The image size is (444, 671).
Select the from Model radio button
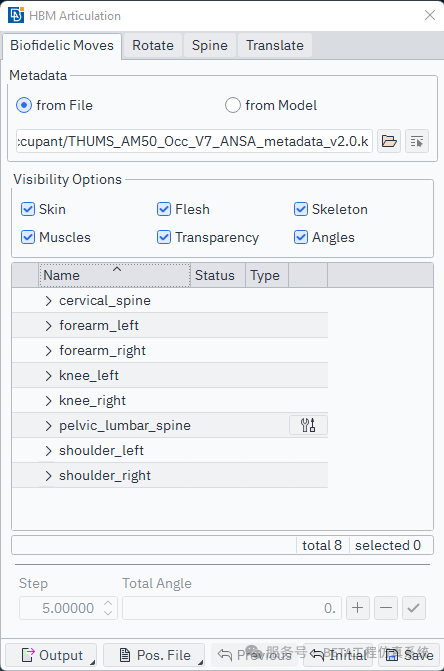[233, 105]
